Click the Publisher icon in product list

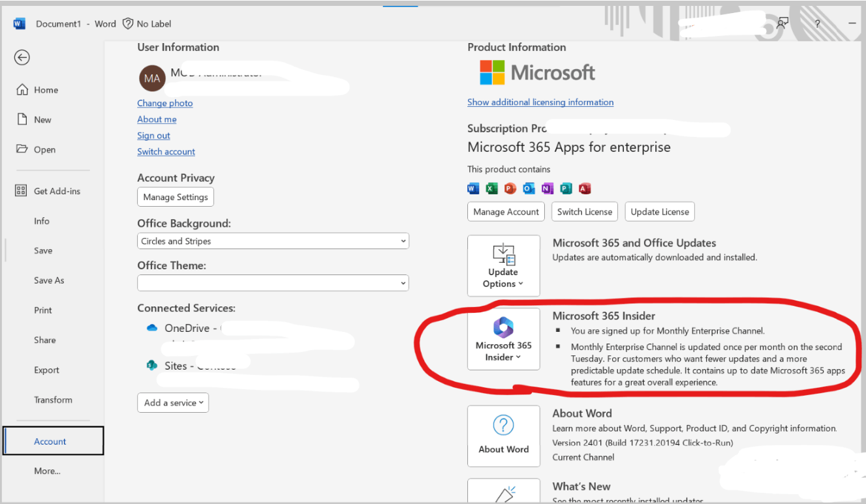pos(566,188)
